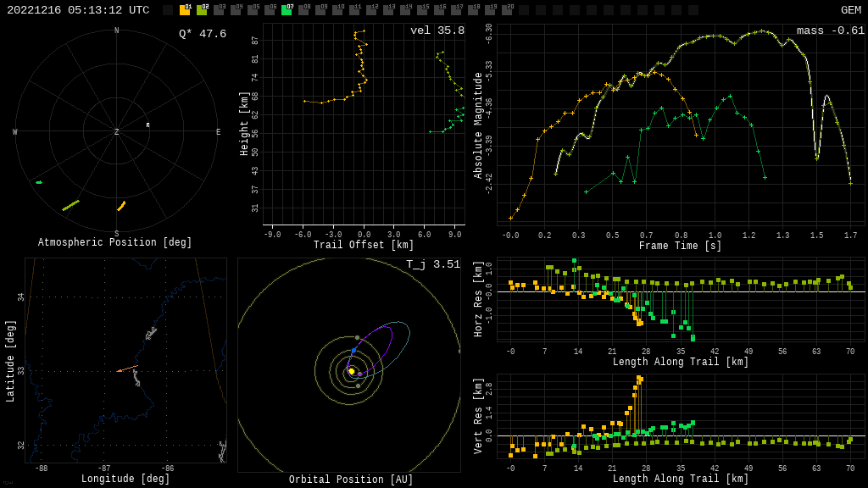Click the blue Earth dot on orbit

(x=353, y=350)
